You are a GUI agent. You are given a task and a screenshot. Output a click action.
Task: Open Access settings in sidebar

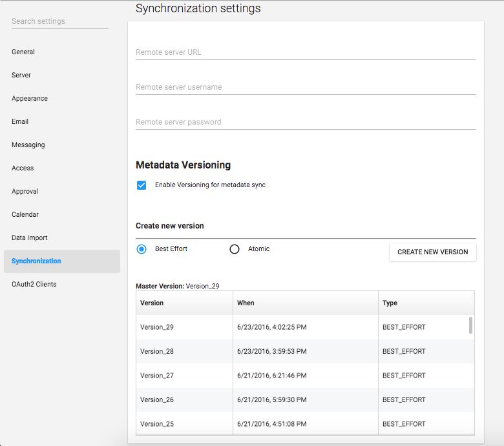[23, 168]
